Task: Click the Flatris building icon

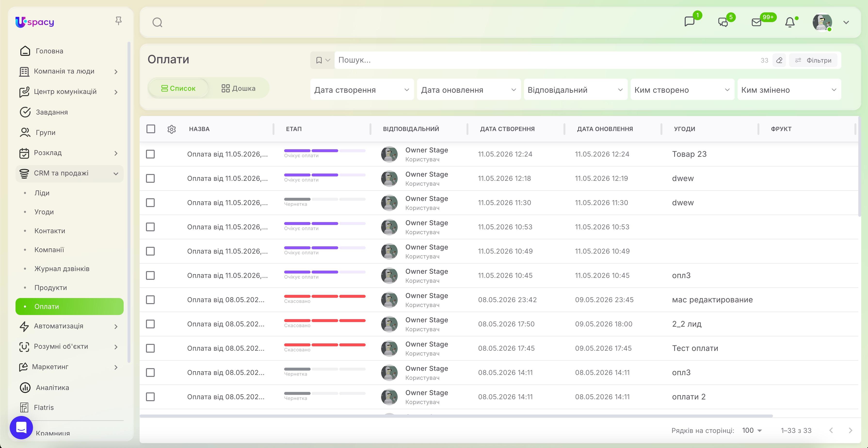Action: (24, 407)
